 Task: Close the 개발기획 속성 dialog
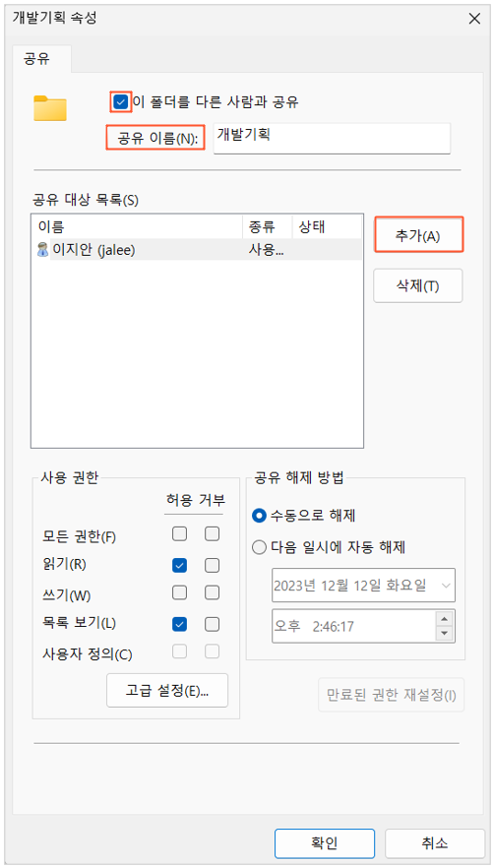click(474, 19)
